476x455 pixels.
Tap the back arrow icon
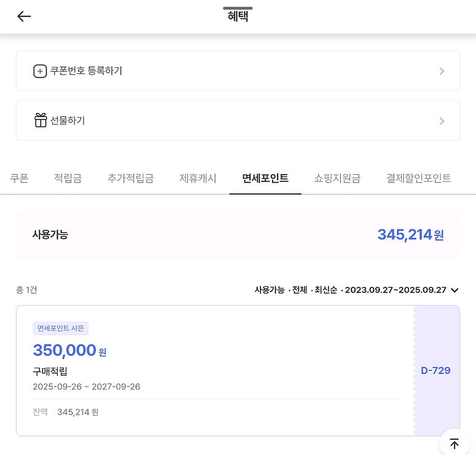[24, 16]
